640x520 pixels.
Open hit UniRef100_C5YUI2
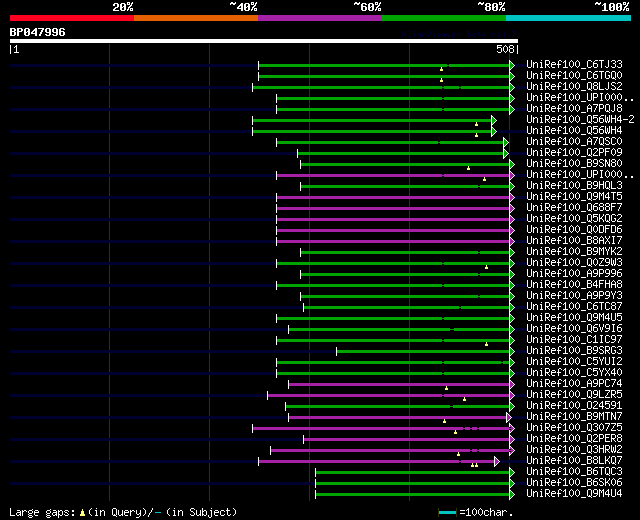[x=574, y=362]
